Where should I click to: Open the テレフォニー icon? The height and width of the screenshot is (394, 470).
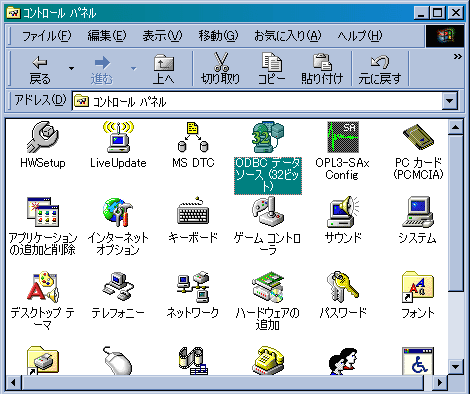click(118, 287)
